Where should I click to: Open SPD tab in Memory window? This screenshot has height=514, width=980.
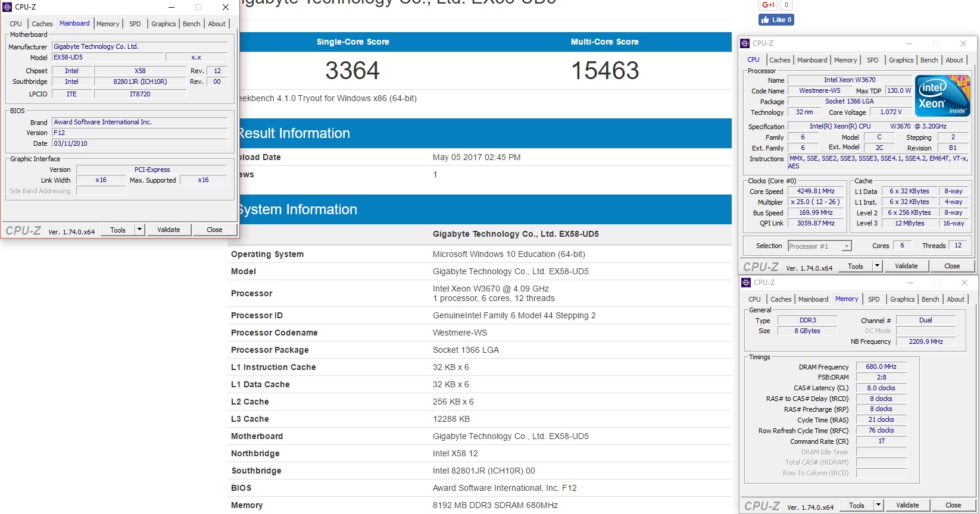click(874, 299)
